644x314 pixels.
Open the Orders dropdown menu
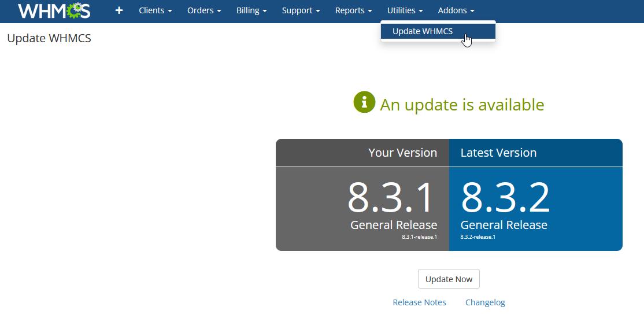(x=204, y=10)
